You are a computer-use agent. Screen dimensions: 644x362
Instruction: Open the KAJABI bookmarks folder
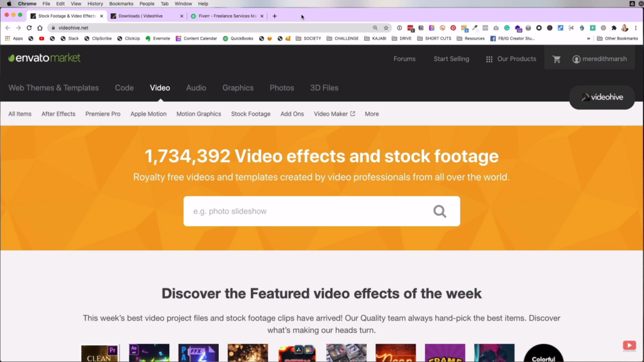click(x=375, y=38)
